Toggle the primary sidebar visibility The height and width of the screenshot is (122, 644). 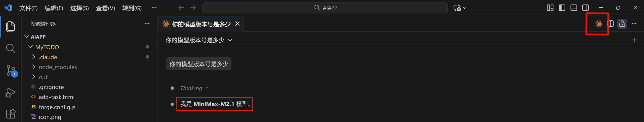[x=562, y=8]
